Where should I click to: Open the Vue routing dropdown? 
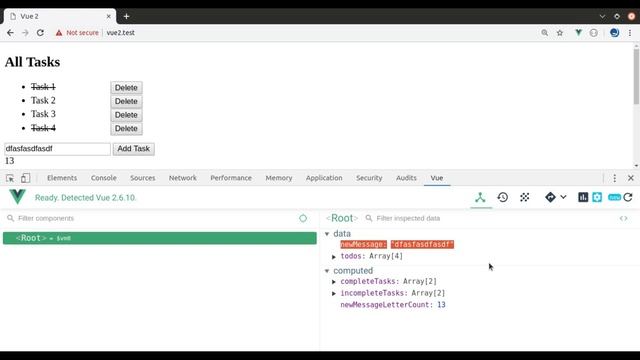pos(556,198)
